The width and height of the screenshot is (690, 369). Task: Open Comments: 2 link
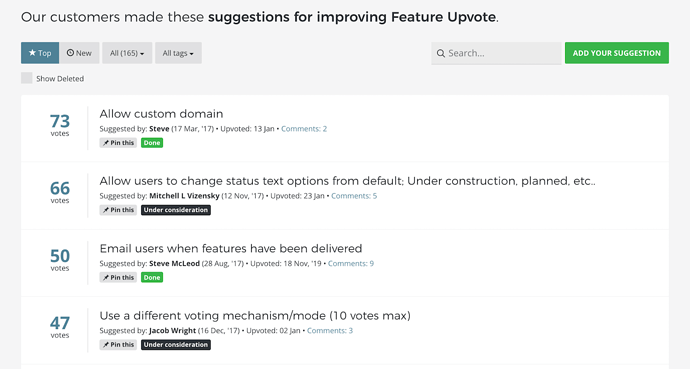tap(304, 129)
